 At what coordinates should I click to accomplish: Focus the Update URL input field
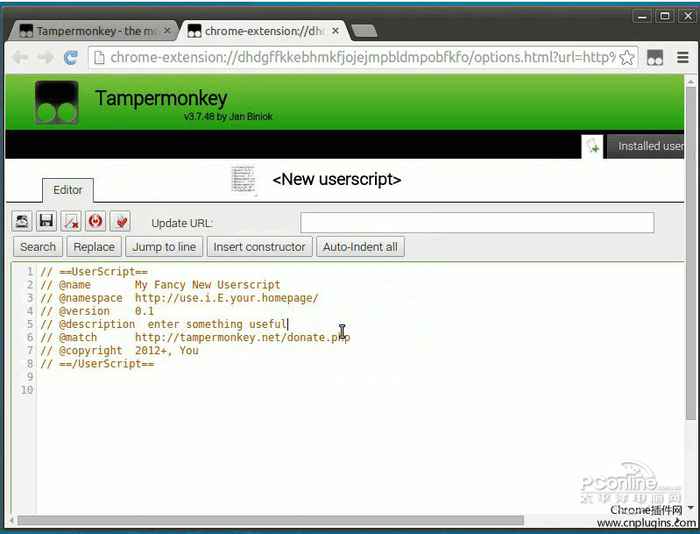click(x=477, y=223)
